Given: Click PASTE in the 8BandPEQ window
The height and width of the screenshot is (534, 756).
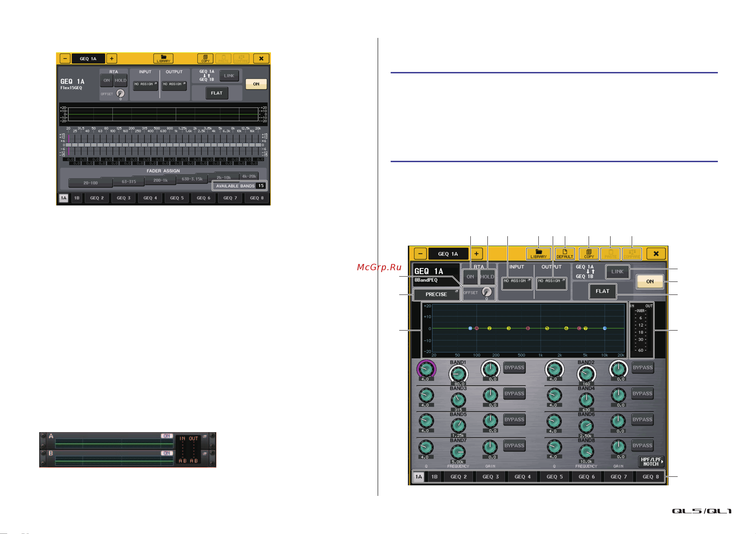Looking at the screenshot, I should pos(610,254).
